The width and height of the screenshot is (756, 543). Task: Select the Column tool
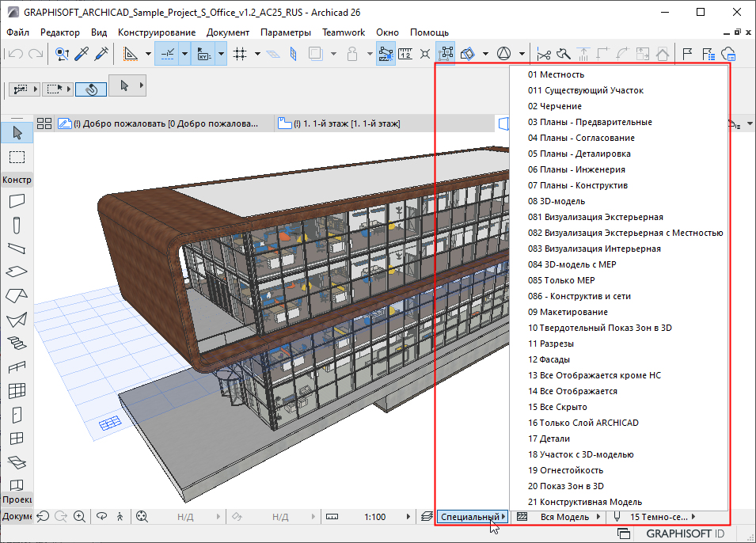[x=17, y=226]
